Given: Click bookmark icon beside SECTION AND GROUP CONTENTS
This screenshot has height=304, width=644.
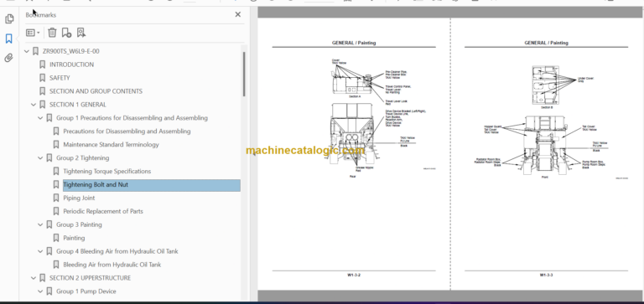Looking at the screenshot, I should pyautogui.click(x=42, y=91).
